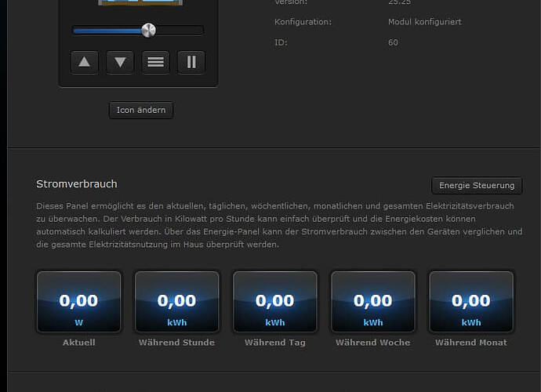Click the unfilled right end of slider track

pos(180,31)
